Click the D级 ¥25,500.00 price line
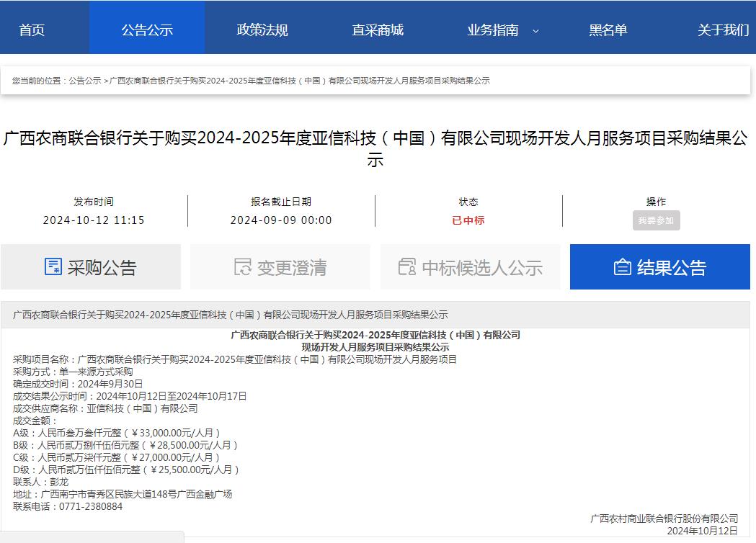The height and width of the screenshot is (543, 756). (126, 470)
